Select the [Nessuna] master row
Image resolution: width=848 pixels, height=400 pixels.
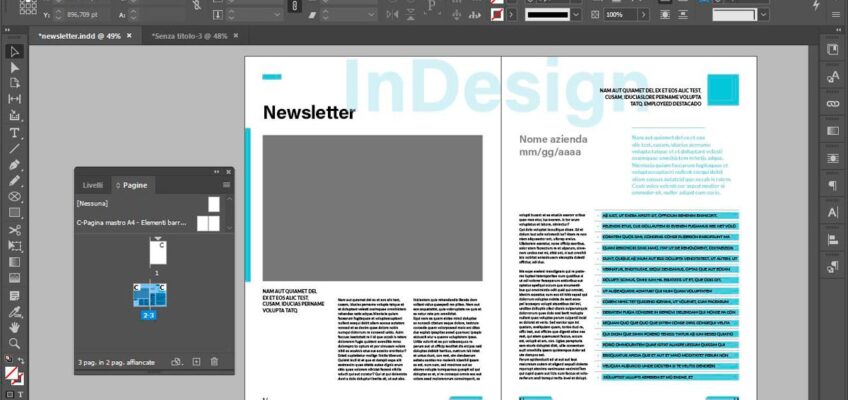tap(149, 204)
